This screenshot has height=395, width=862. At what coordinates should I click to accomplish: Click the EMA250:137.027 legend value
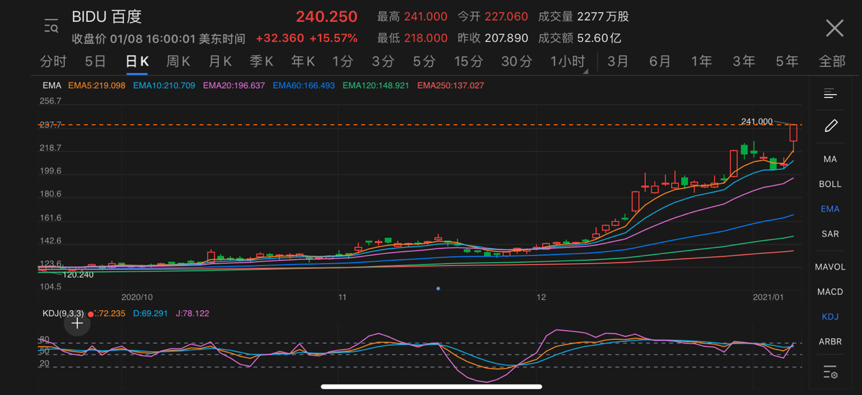click(451, 86)
